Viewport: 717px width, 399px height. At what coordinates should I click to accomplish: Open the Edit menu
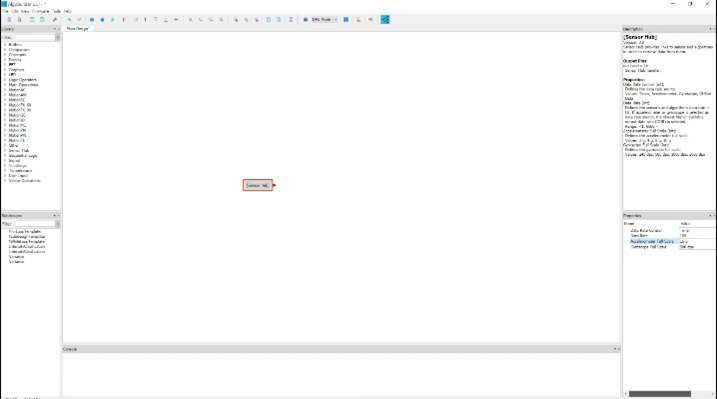[15, 11]
